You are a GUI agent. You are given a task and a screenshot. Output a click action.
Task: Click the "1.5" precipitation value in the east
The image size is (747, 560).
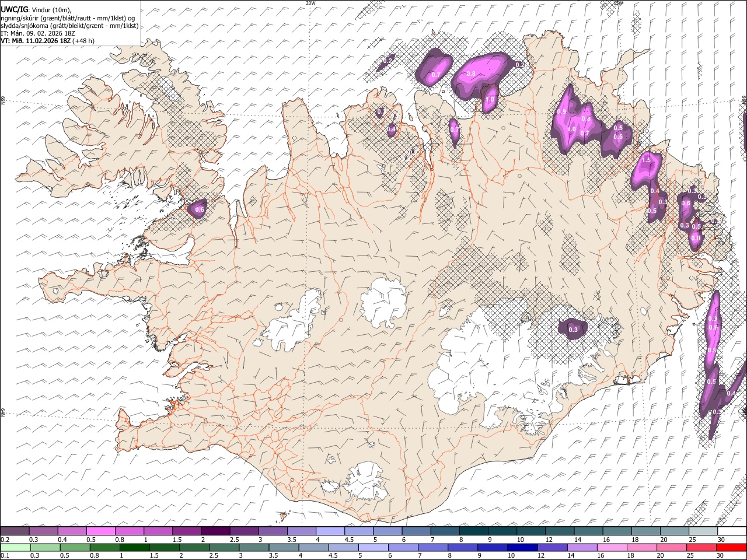tap(646, 160)
